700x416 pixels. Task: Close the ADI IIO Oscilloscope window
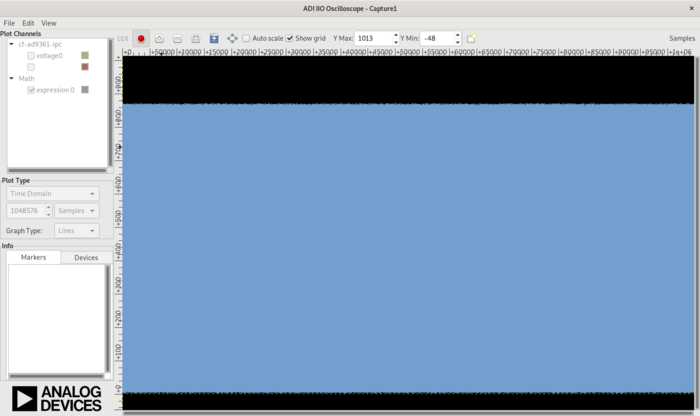(692, 8)
